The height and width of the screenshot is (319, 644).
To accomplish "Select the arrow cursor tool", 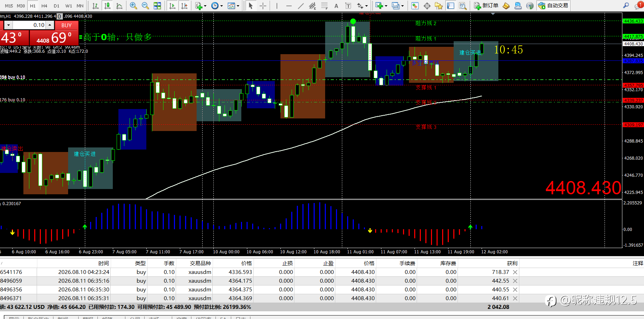I will point(251,6).
